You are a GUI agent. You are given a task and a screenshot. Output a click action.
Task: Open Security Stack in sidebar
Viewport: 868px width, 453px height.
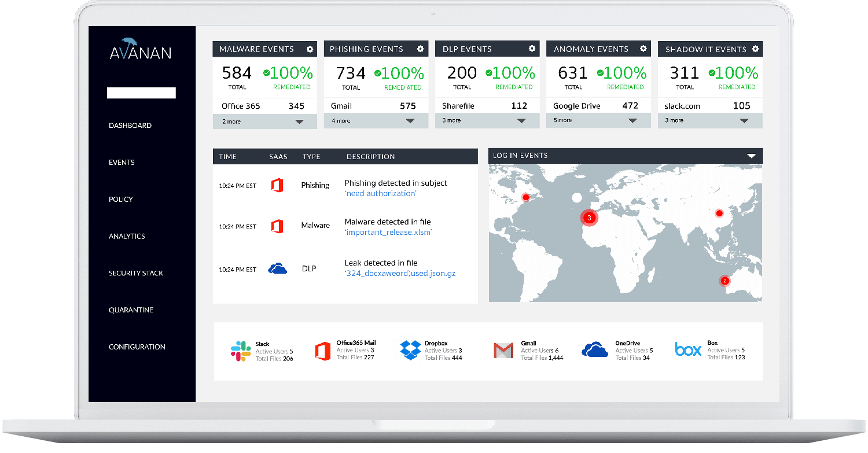pyautogui.click(x=136, y=273)
